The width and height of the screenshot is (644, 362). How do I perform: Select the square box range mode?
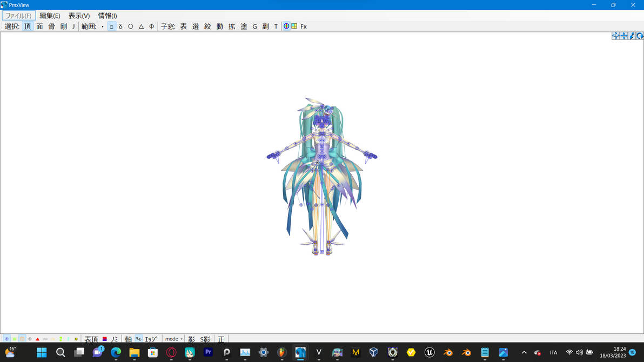point(111,26)
